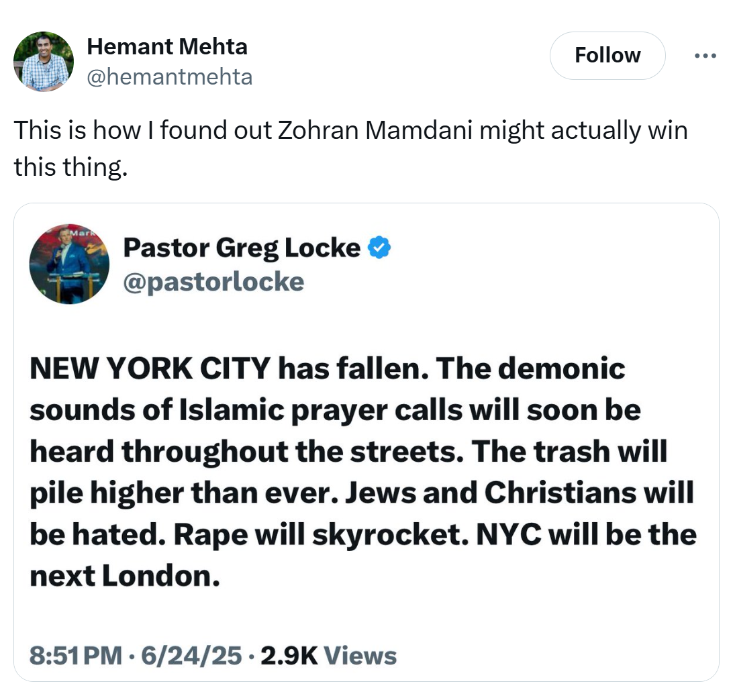Click the 'heard throughout the streets' line
The height and width of the screenshot is (700, 733).
tap(246, 452)
